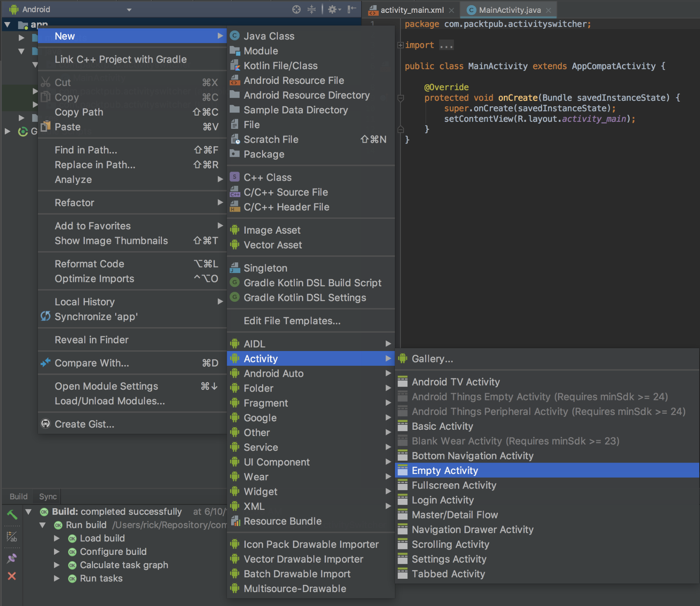Choose Edit File Templates...
The height and width of the screenshot is (606, 700).
tap(311, 321)
